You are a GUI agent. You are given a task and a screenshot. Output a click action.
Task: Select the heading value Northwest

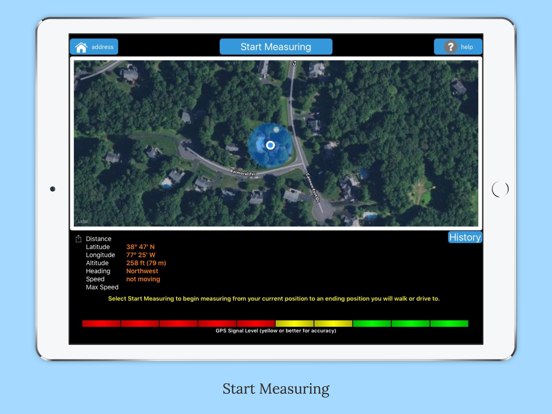[x=142, y=271]
